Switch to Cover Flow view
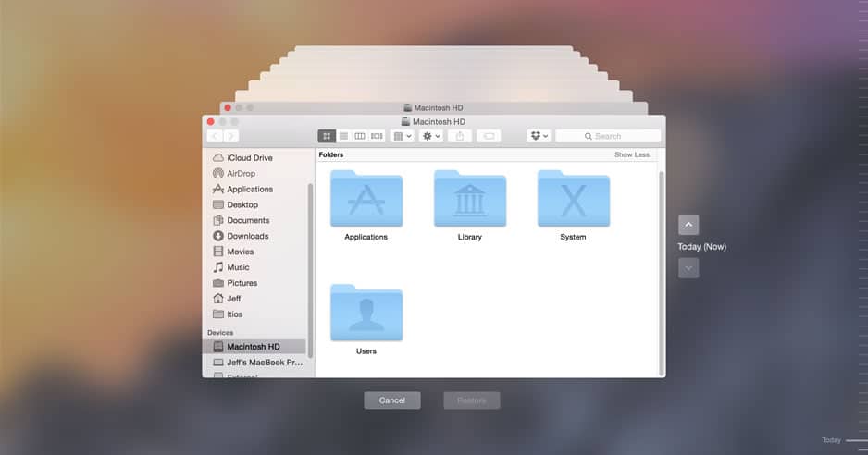The height and width of the screenshot is (455, 868). tap(377, 136)
